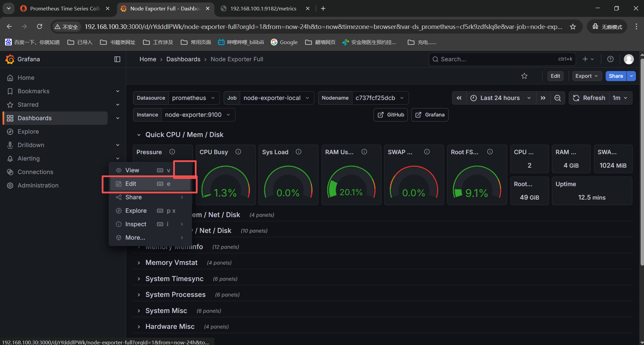Open a new browser tab
Screen dimensions: 644x345
click(x=323, y=8)
